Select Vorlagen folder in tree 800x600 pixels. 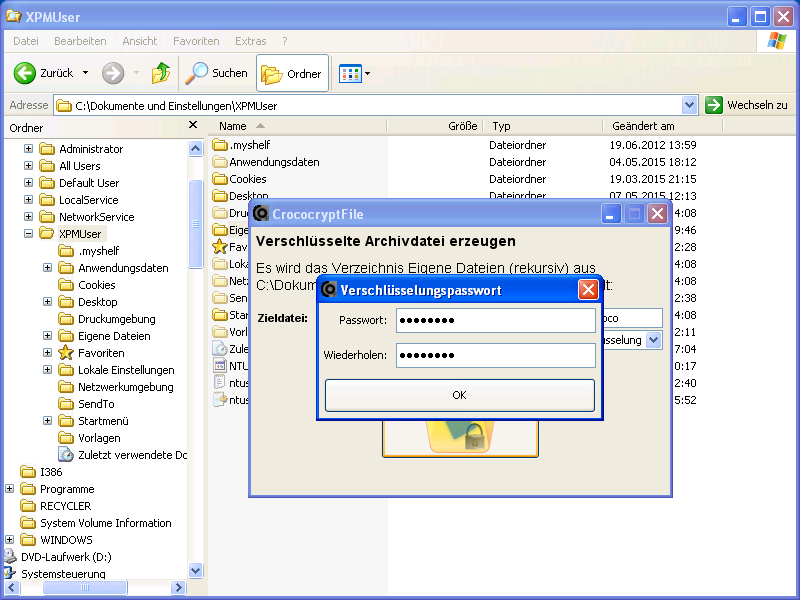pos(89,438)
